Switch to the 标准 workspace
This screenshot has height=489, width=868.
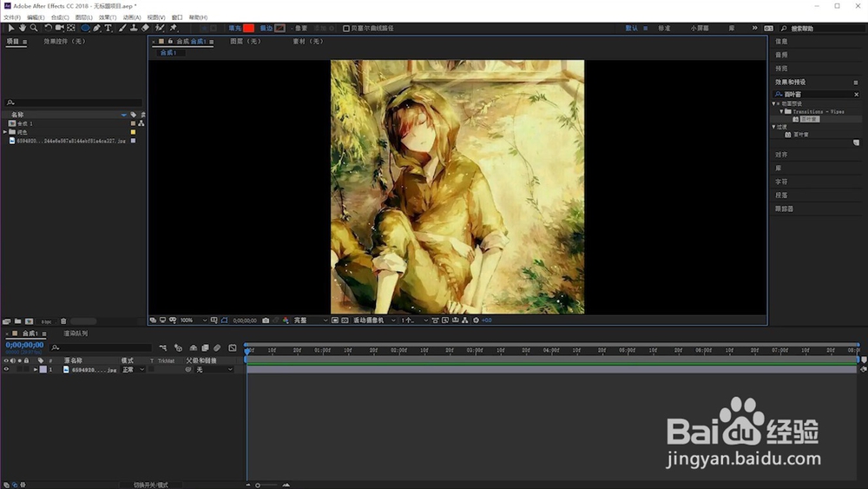click(664, 29)
